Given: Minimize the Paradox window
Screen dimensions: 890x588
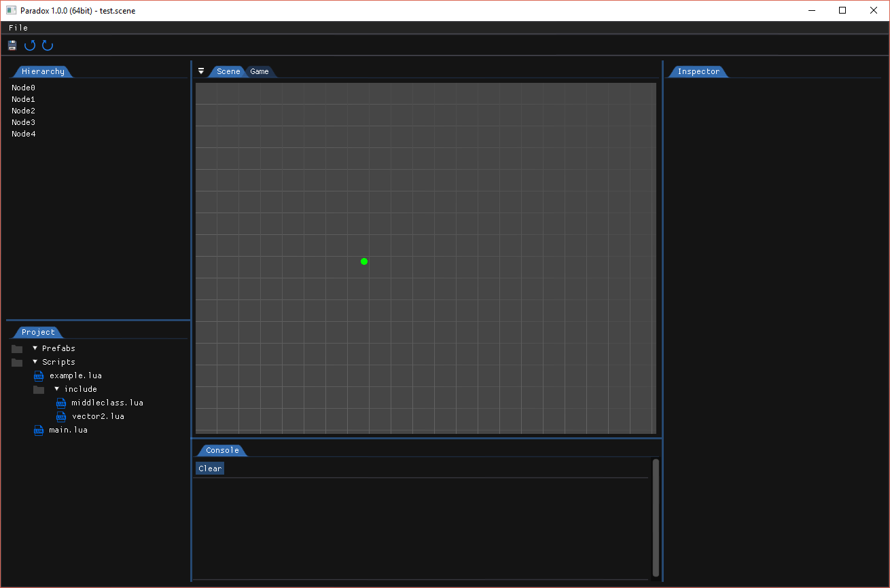Looking at the screenshot, I should (811, 10).
